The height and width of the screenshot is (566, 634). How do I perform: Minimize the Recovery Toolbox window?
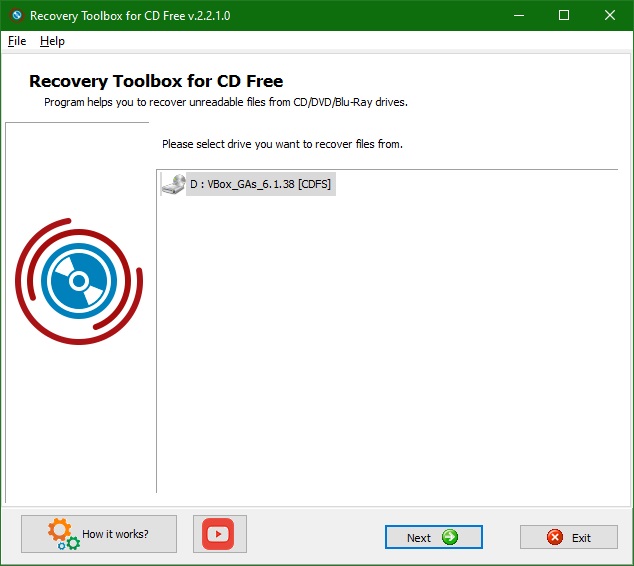[x=518, y=16]
